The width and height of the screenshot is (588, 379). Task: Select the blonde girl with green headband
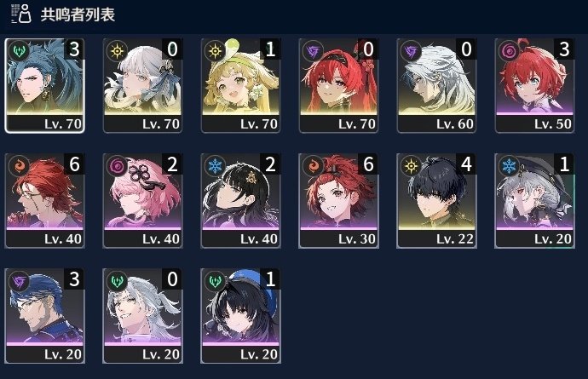240,85
